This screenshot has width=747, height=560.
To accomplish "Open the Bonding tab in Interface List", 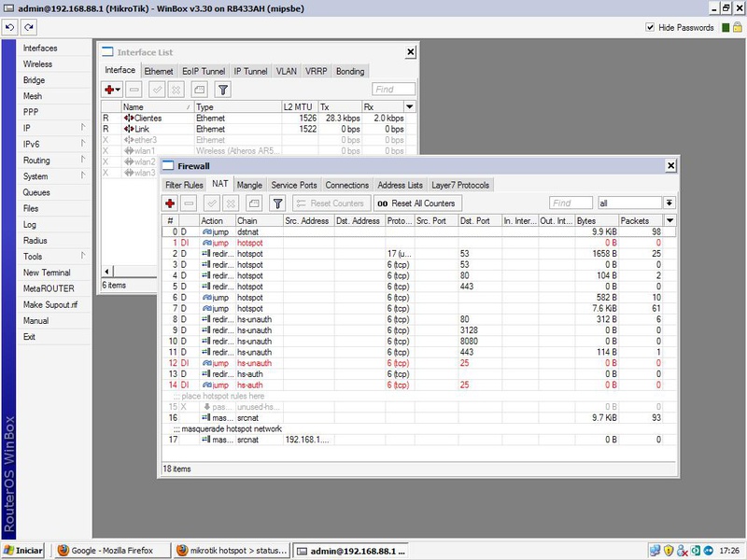I will [350, 71].
